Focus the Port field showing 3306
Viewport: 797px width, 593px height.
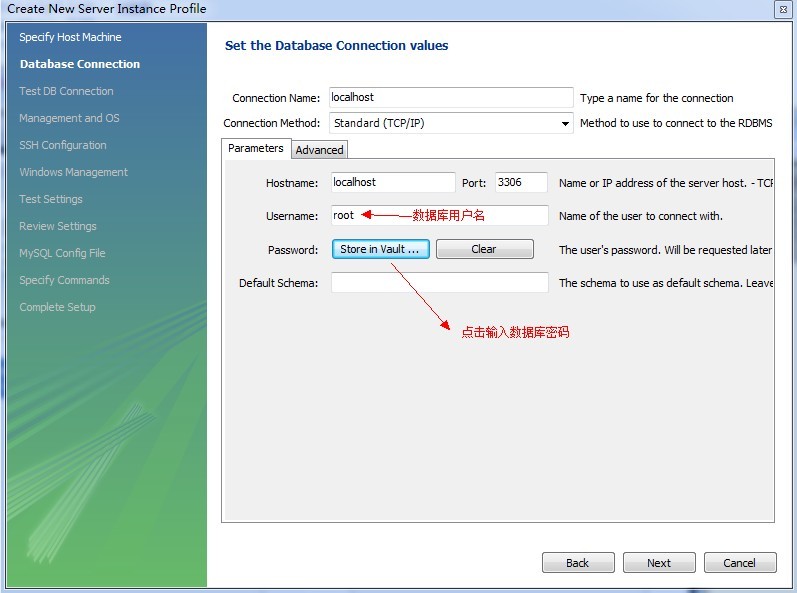521,182
